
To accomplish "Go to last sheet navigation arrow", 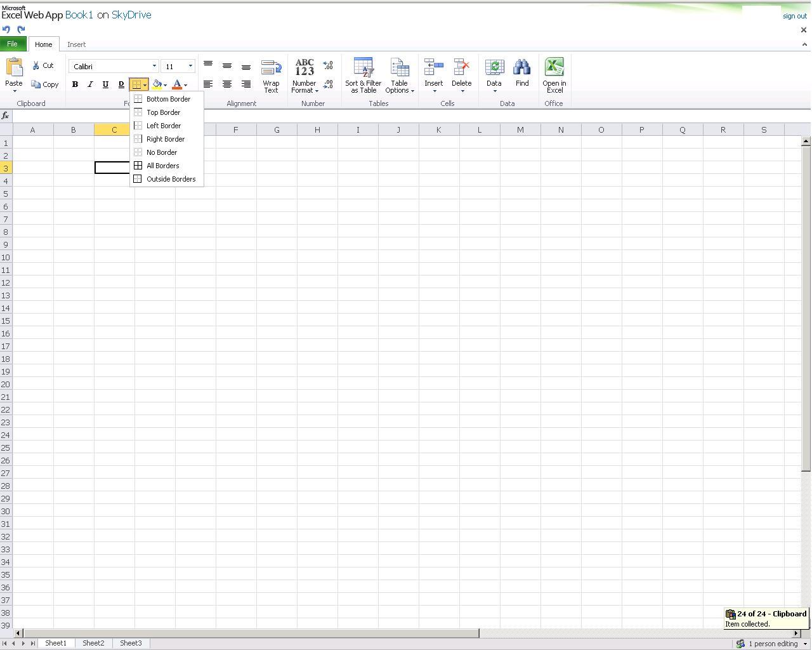I will click(33, 644).
